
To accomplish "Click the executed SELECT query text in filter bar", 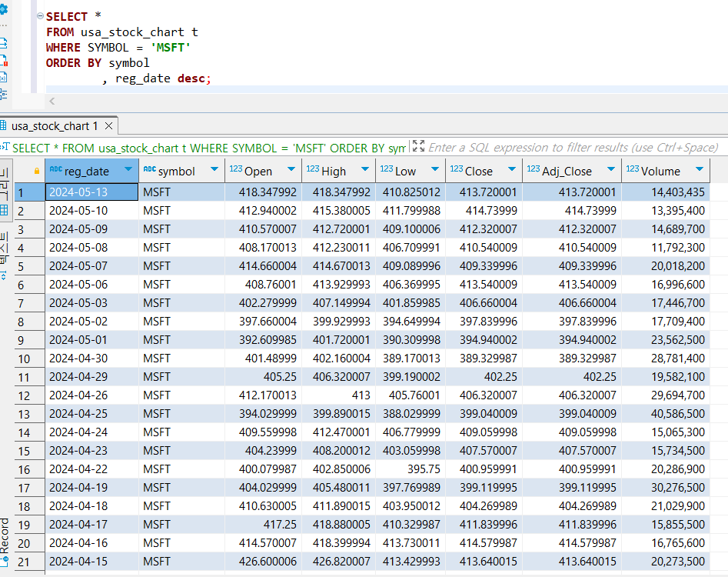I will pos(209,148).
